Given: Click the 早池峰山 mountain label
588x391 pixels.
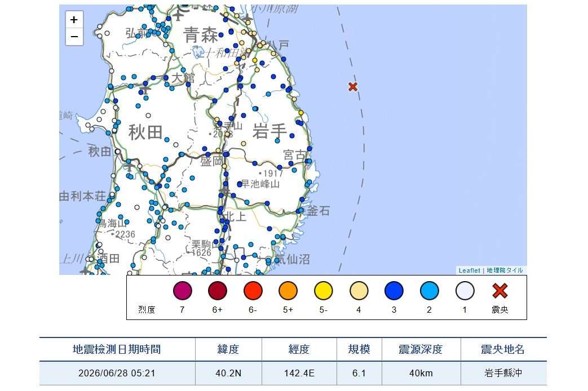Looking at the screenshot, I should click(260, 184).
